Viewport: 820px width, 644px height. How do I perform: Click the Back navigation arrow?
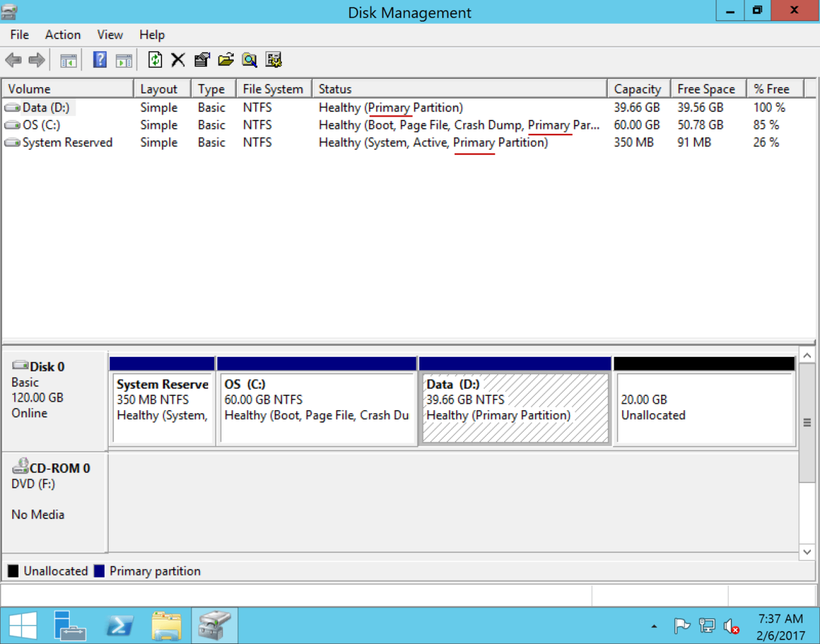(x=12, y=60)
